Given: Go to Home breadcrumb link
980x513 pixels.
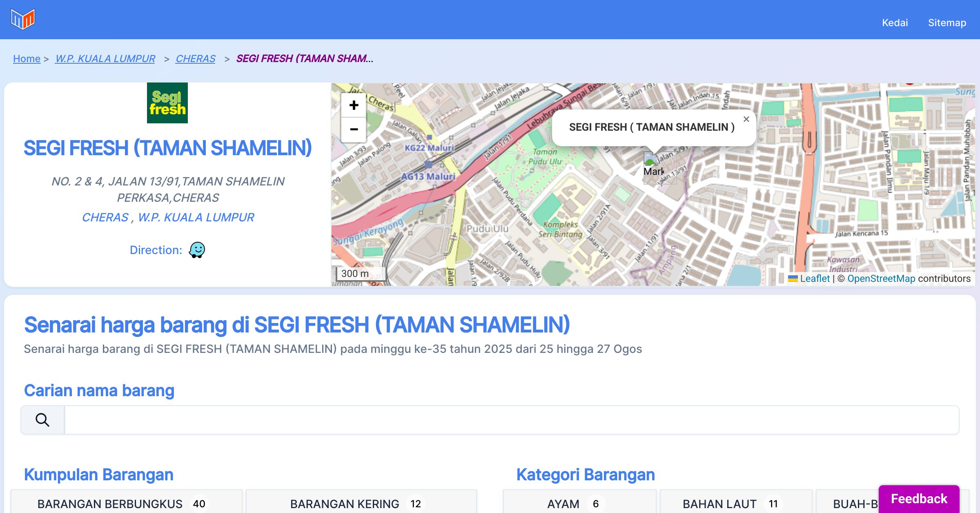Looking at the screenshot, I should coord(27,59).
